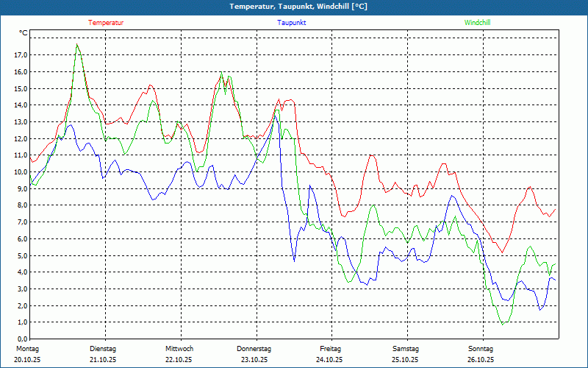The height and width of the screenshot is (368, 588).
Task: Select the Sonntag day label
Action: 481,349
